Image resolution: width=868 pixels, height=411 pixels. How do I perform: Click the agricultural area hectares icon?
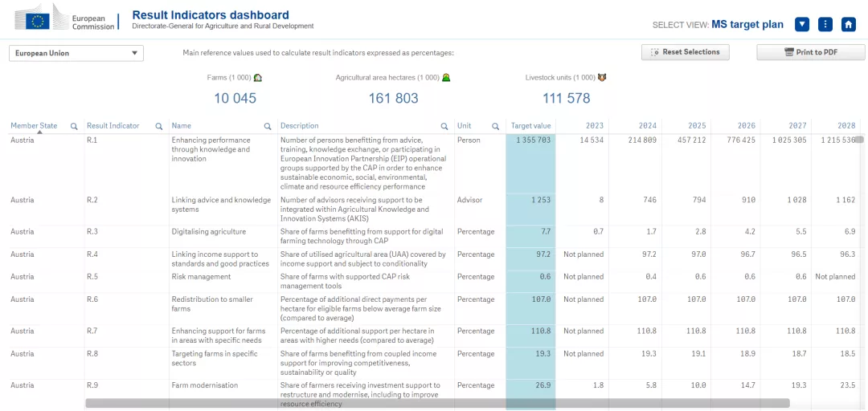446,77
